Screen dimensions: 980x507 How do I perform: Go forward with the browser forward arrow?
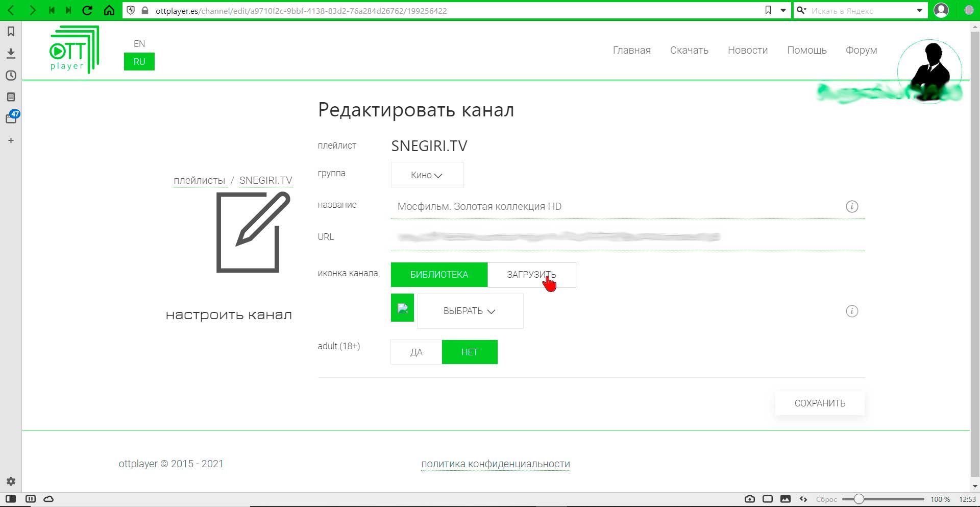tap(32, 10)
